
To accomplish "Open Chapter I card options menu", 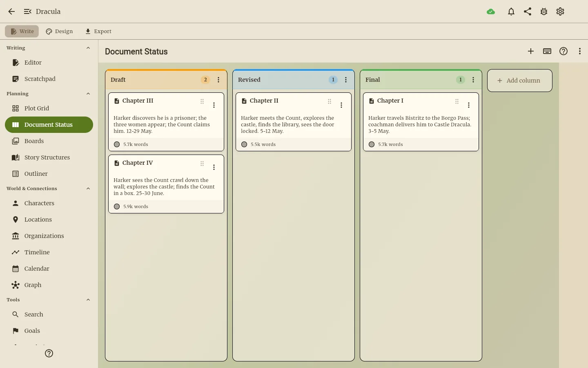I will (469, 105).
